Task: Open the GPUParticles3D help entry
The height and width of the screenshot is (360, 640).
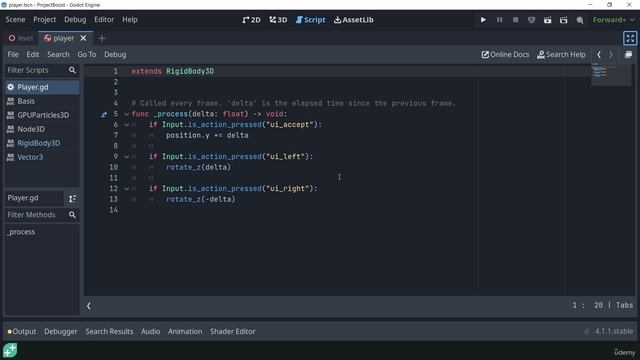Action: [42, 115]
